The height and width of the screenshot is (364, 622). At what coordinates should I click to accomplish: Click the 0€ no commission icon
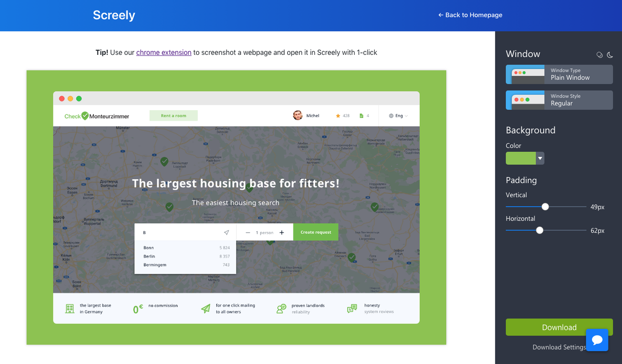click(x=138, y=309)
